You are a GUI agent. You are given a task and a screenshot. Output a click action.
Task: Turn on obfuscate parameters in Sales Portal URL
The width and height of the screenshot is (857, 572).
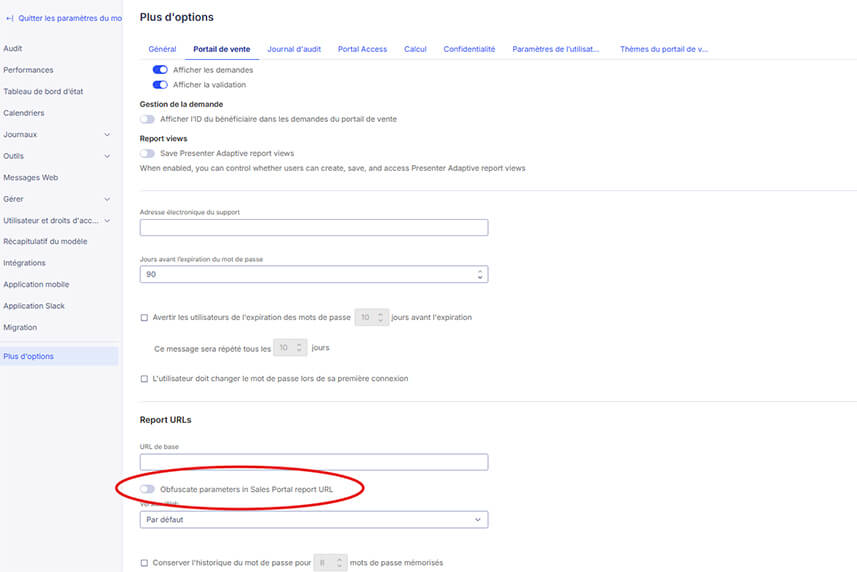tap(148, 489)
